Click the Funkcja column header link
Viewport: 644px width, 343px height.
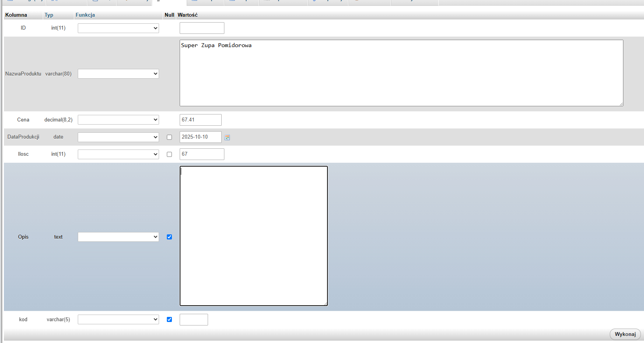pyautogui.click(x=85, y=15)
